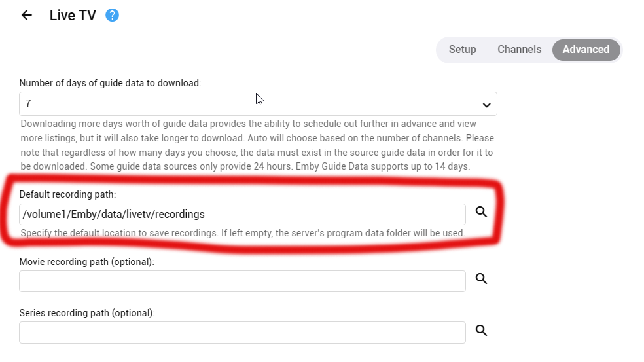
Task: Open the Channels tab
Action: [519, 50]
